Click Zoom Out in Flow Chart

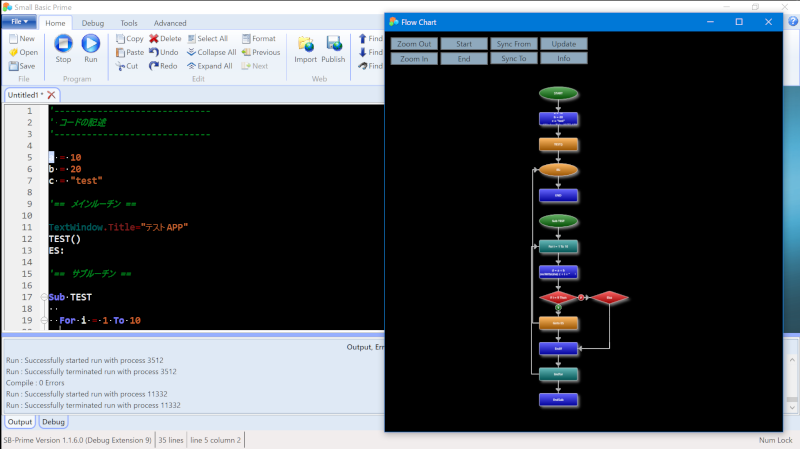pyautogui.click(x=414, y=44)
